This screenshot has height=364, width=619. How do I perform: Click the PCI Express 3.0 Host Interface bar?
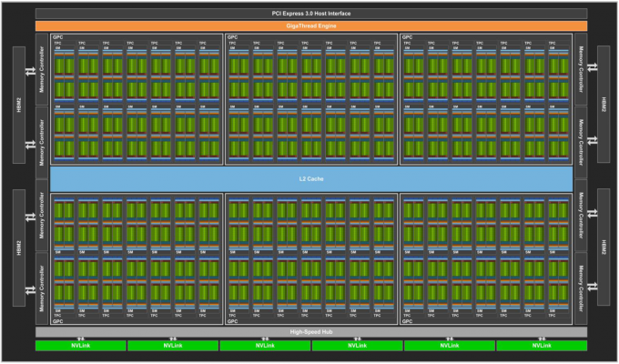point(311,14)
